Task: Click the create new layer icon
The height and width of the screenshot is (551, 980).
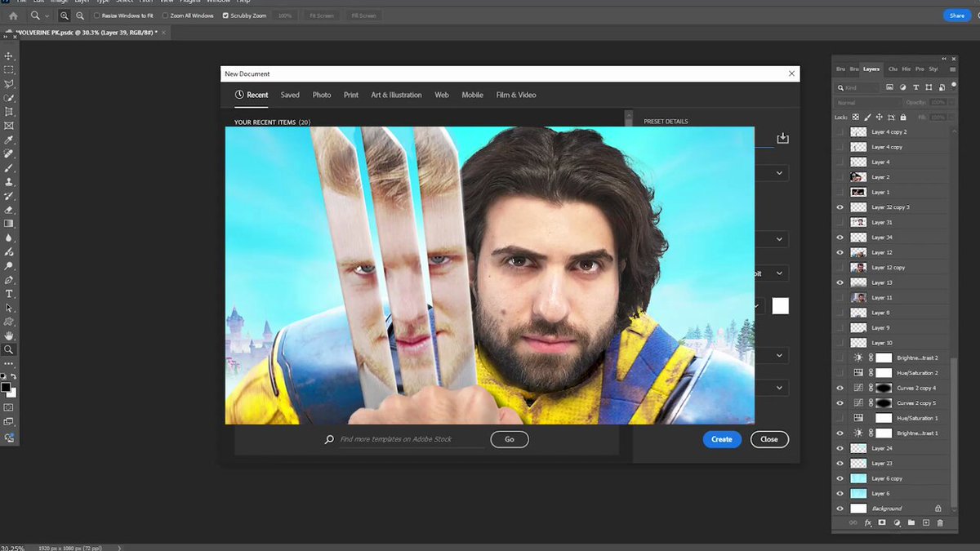Action: 926,522
